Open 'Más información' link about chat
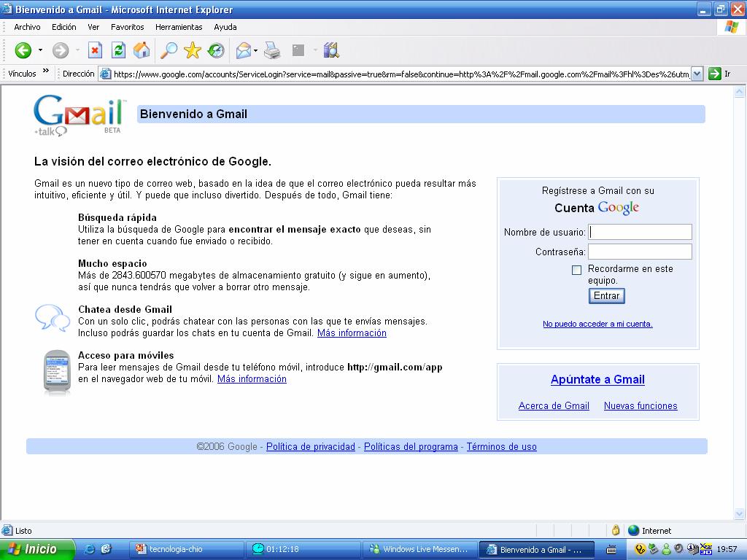Screen dimensions: 747x560 point(352,332)
